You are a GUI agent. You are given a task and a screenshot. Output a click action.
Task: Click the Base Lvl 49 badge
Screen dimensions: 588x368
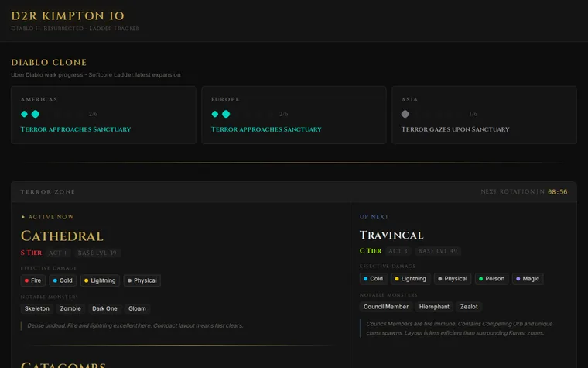click(438, 251)
